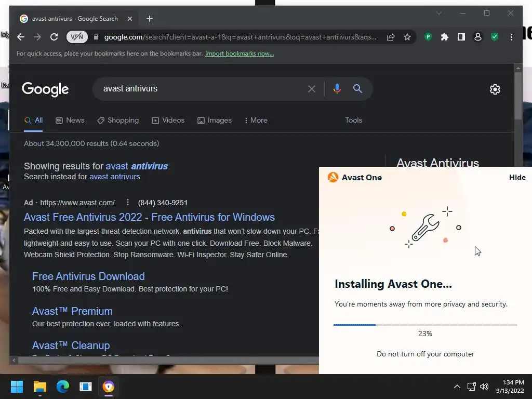Open volume control in tray
The width and height of the screenshot is (532, 399).
tap(484, 387)
